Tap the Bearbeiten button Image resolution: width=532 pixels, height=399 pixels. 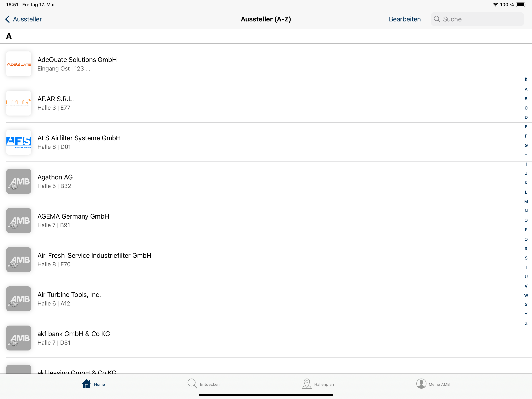pyautogui.click(x=405, y=19)
